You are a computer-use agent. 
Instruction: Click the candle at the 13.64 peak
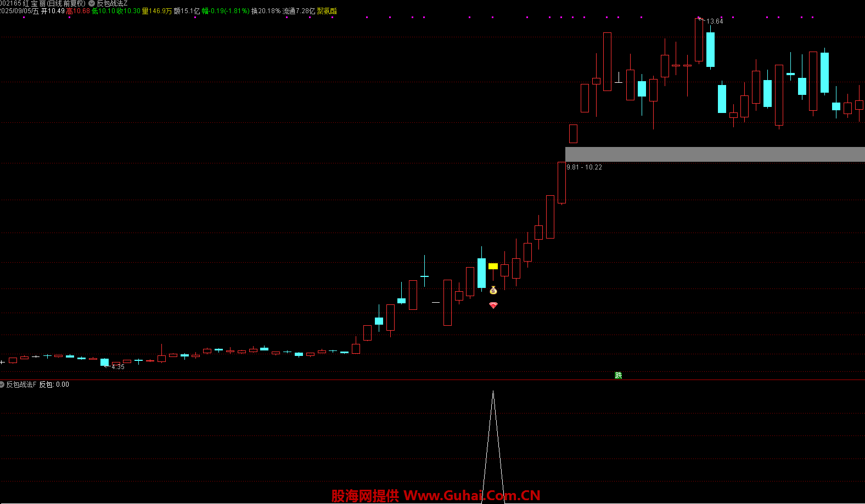(x=699, y=41)
